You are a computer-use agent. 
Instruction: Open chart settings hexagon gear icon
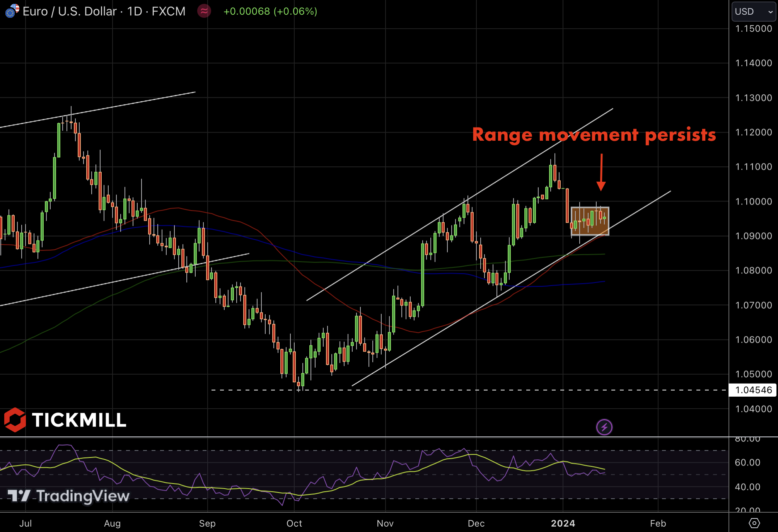tap(754, 523)
